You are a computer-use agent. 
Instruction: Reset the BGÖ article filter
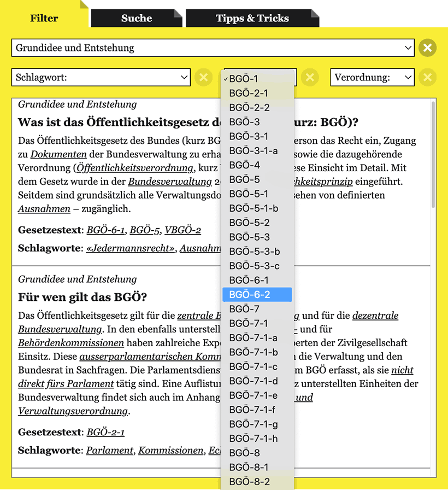coord(310,78)
